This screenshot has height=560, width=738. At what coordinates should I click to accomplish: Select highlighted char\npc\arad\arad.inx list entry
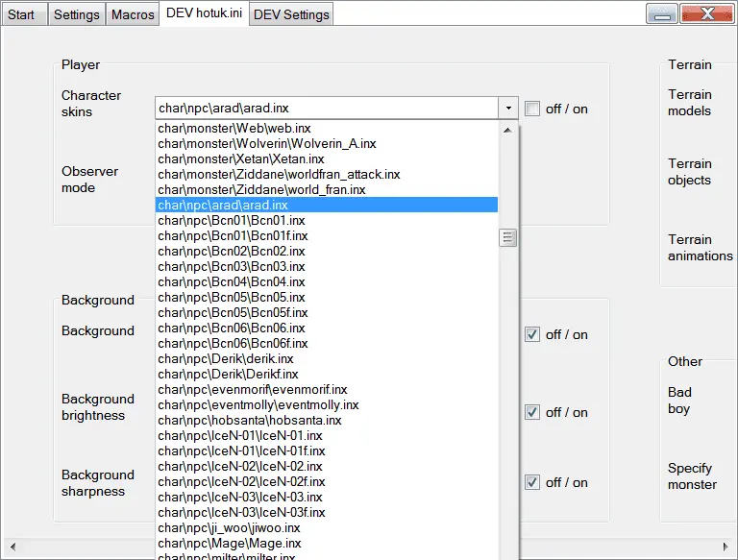(327, 206)
